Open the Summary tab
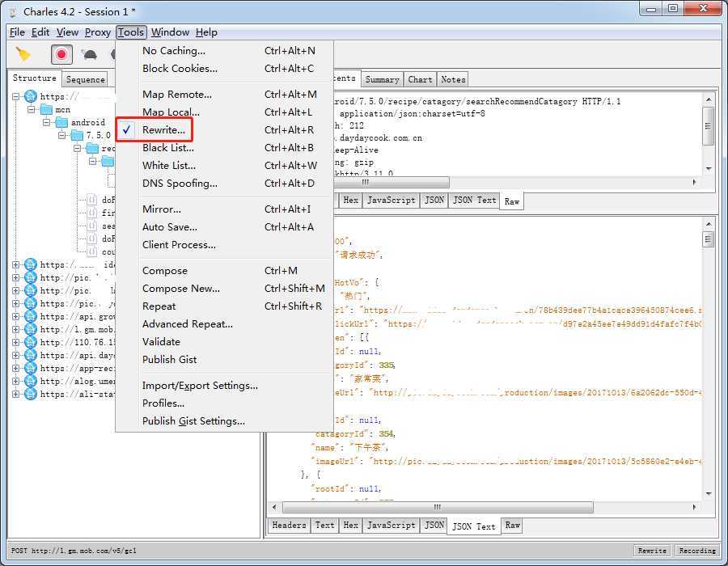Viewport: 728px width, 566px height. coord(381,79)
